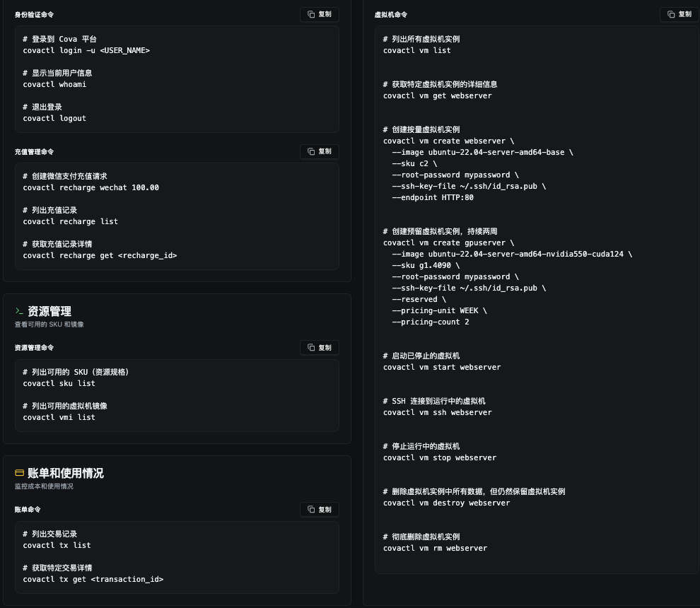Screen dimensions: 700x608
Task: Click the 虚拟机命令 panel label
Action: point(390,15)
